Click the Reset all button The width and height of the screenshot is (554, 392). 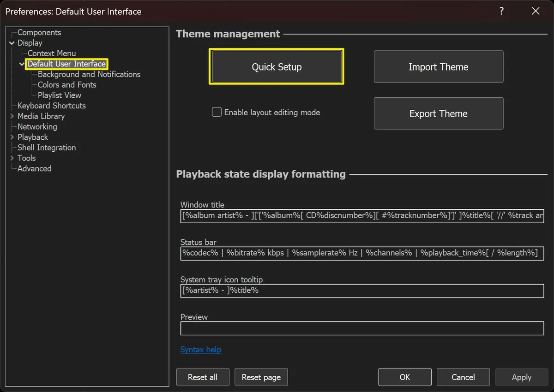tap(203, 377)
